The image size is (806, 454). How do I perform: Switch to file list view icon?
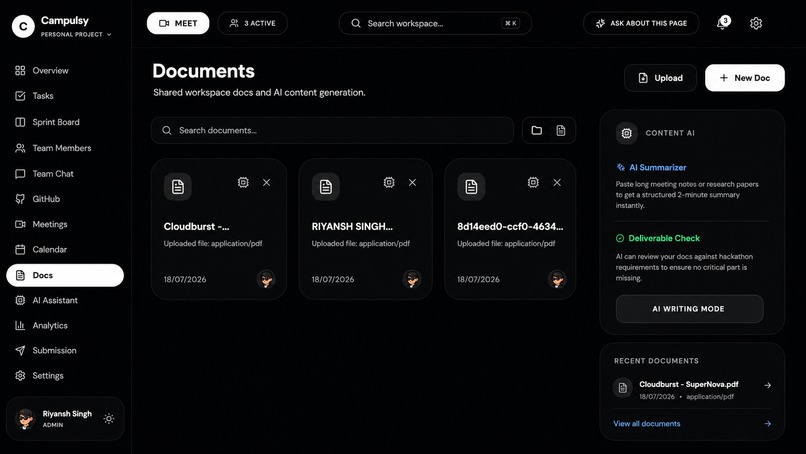pos(561,131)
